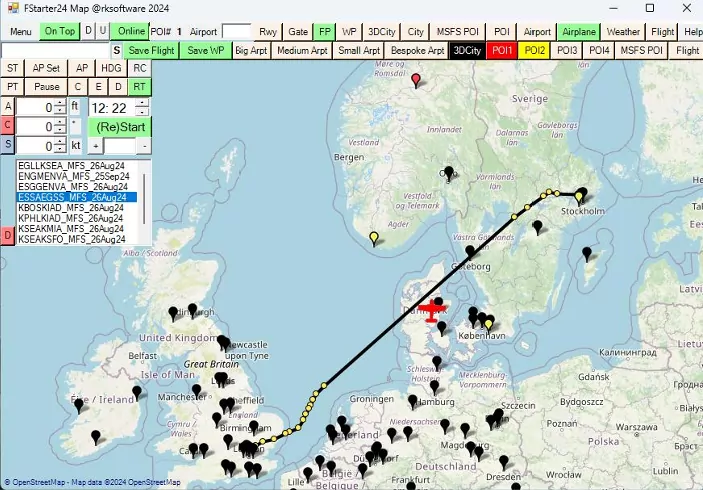Image resolution: width=703 pixels, height=490 pixels.
Task: Decrease speed with the kt spinner down arrow
Action: [61, 150]
